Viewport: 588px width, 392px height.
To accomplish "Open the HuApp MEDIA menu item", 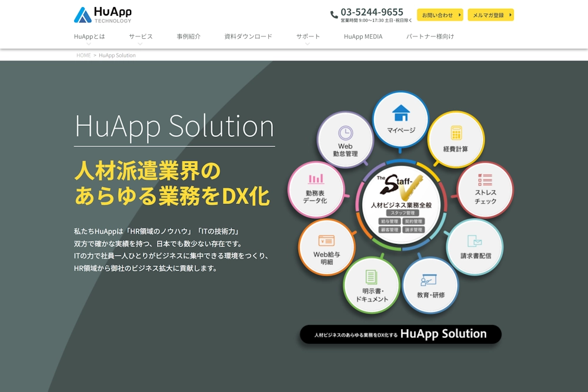I will pos(363,36).
